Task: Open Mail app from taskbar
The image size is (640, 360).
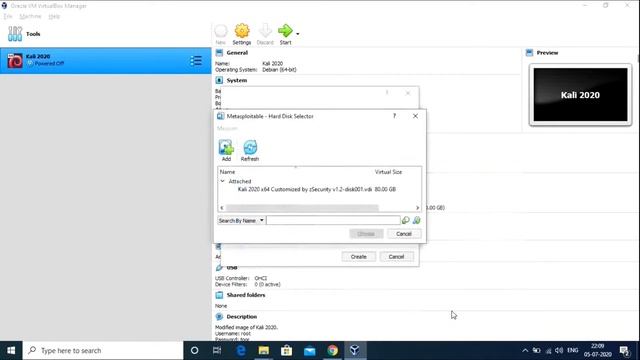Action: pos(309,350)
